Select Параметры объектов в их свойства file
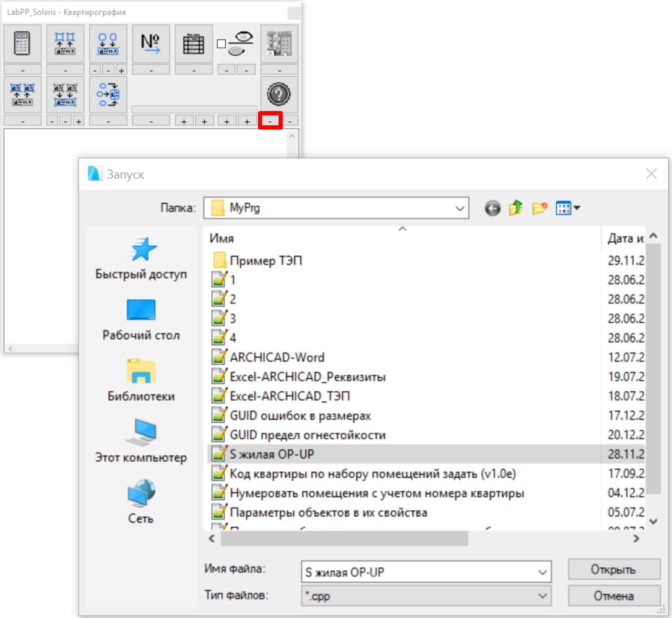This screenshot has width=672, height=618. [320, 512]
